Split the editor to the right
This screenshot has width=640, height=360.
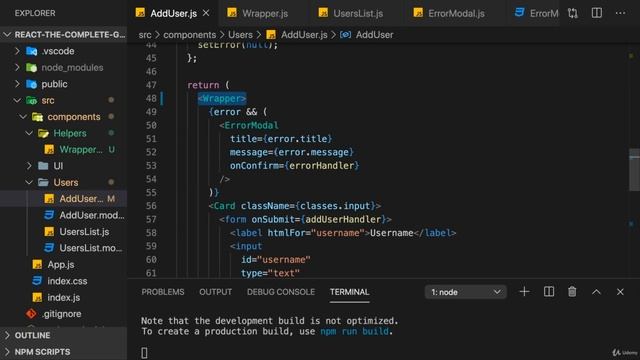(597, 13)
